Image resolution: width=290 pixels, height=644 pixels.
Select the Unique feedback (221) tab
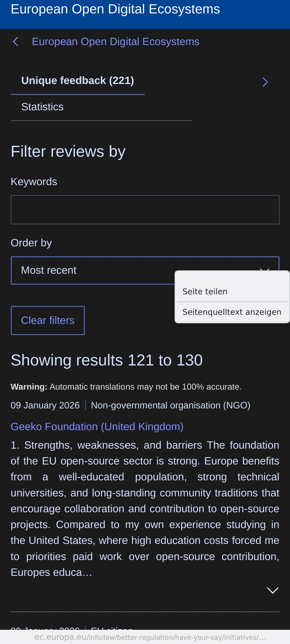click(78, 80)
